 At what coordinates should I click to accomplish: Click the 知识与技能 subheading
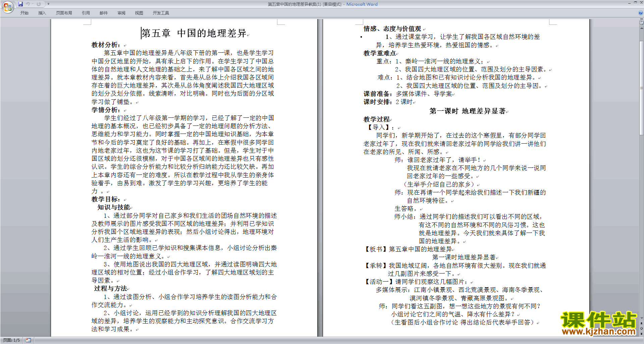click(114, 207)
